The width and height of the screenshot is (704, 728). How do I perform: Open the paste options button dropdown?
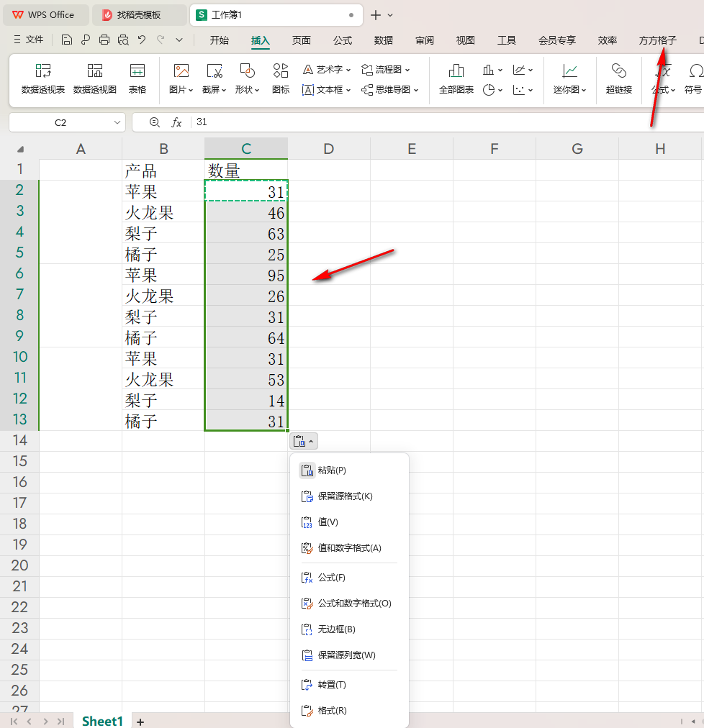[304, 441]
